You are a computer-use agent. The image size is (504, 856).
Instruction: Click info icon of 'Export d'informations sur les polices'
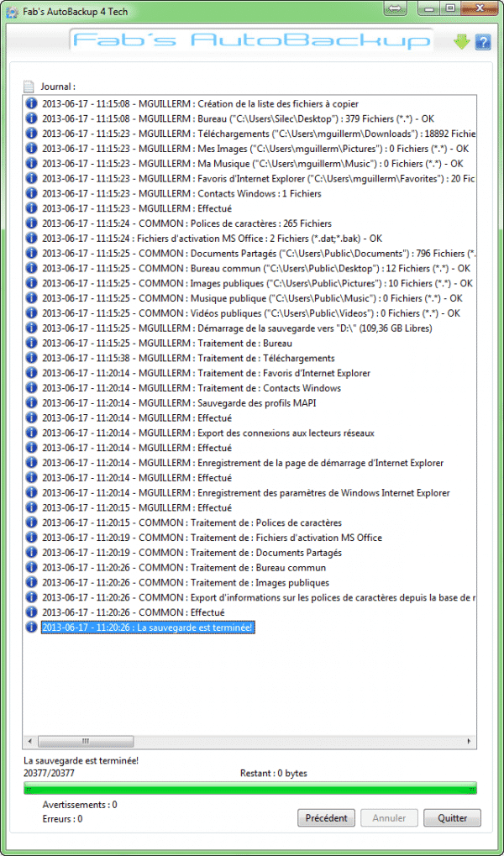pos(31,598)
